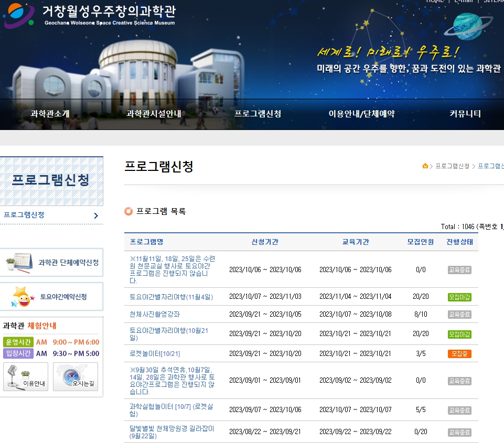Click the 8/10 enrollment count for 천체사진촬영강좌

tap(421, 314)
